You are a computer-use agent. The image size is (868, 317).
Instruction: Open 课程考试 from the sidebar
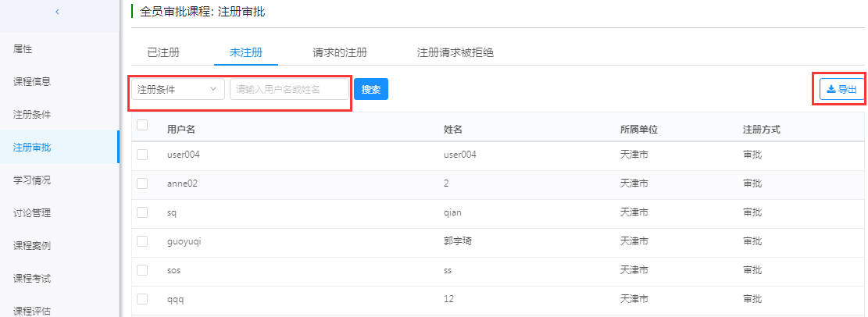pos(32,278)
